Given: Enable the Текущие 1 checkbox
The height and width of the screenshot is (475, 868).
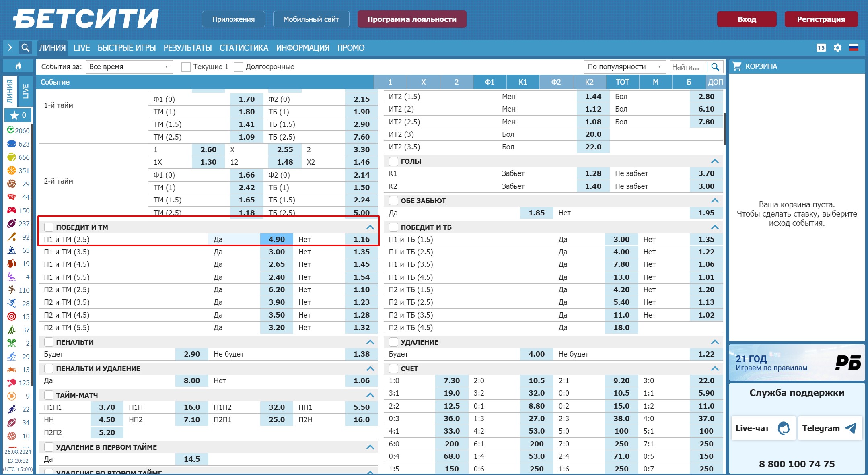Looking at the screenshot, I should [x=186, y=67].
